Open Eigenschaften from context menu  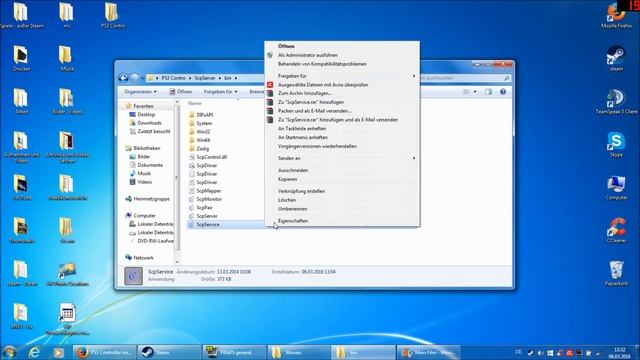[x=293, y=221]
